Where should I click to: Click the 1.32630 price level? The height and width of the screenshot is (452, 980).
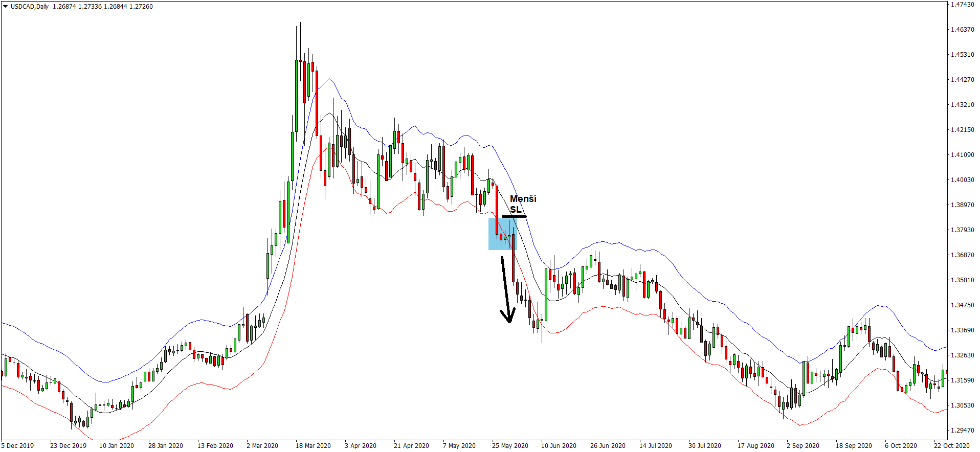point(962,355)
